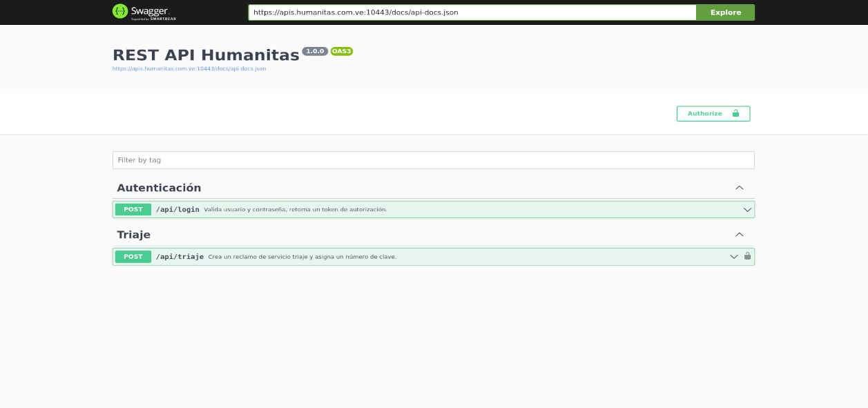
Task: Toggle authorization for the /api/triaje endpoint
Action: (x=748, y=256)
